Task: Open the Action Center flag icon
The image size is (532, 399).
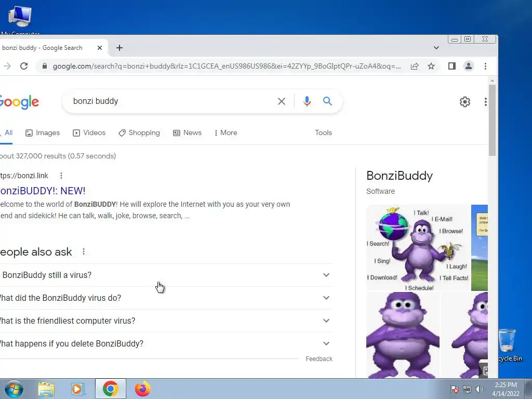Action: [454, 389]
